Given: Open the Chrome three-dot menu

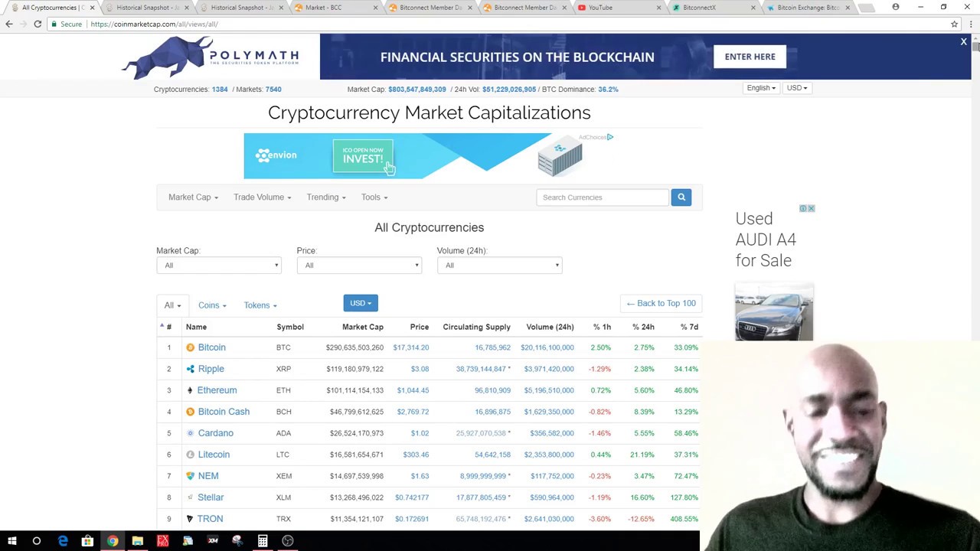Looking at the screenshot, I should click(969, 24).
